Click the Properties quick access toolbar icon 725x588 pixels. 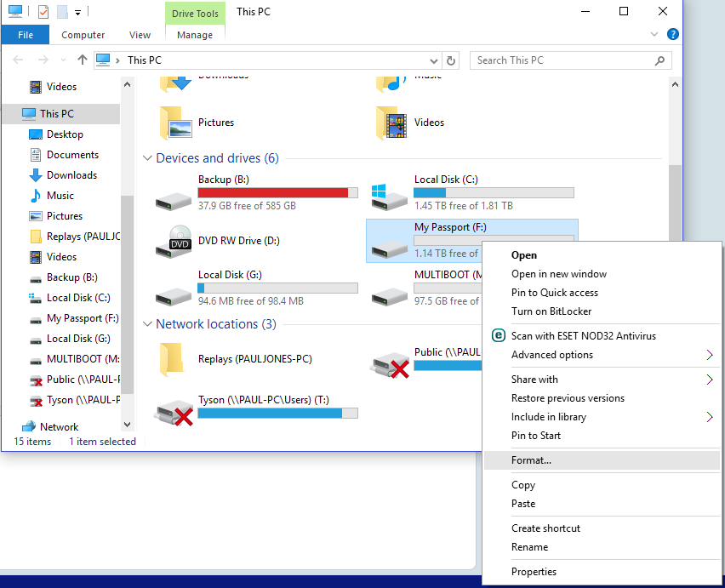tap(43, 12)
